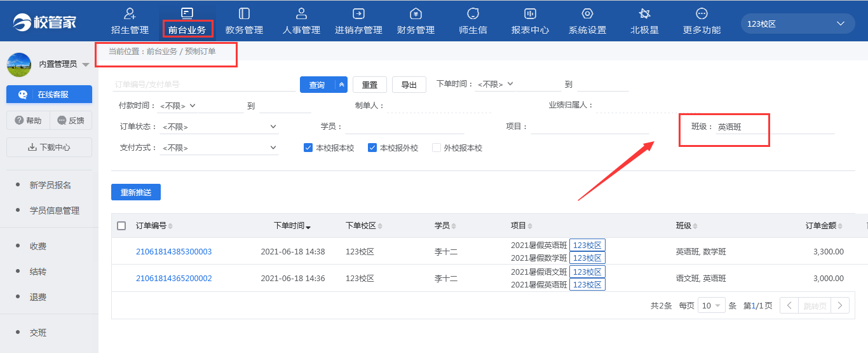Click the 重置 reset button
The width and height of the screenshot is (868, 353).
coord(370,85)
